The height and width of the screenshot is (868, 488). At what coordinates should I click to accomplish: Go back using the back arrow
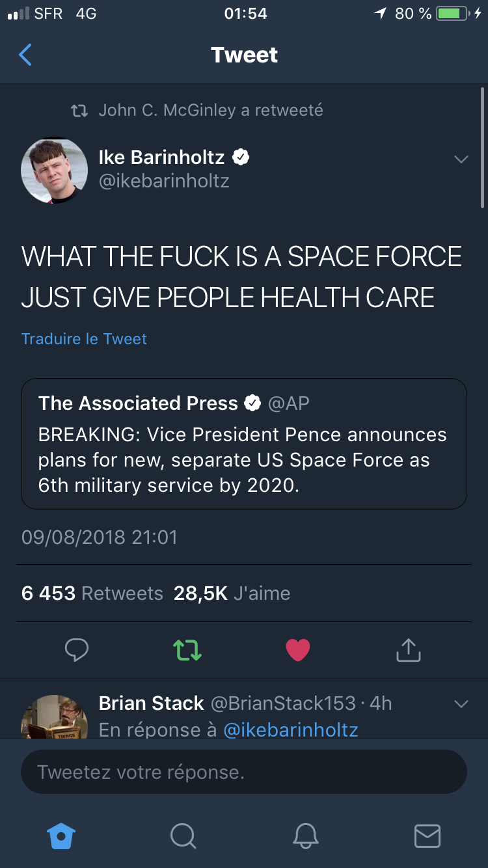tap(25, 55)
